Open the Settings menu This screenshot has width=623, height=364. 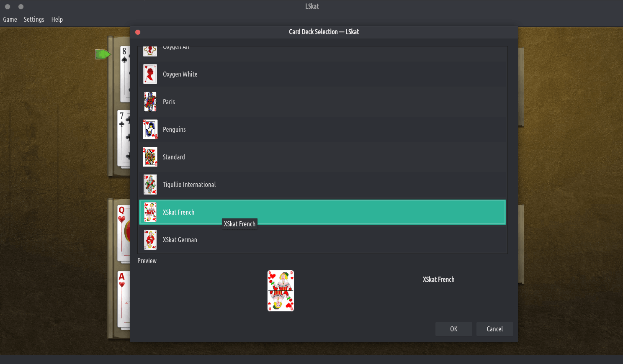[x=34, y=19]
